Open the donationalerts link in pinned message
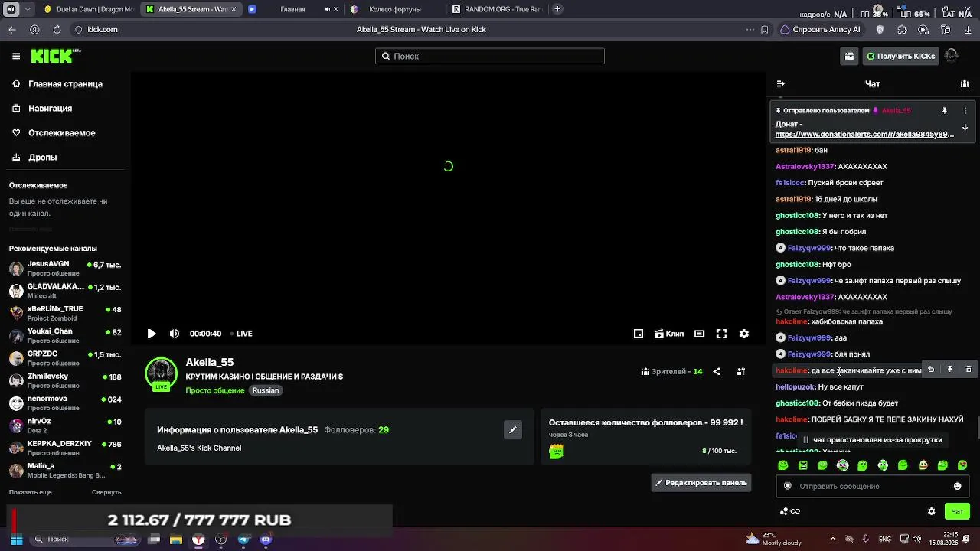Viewport: 980px width, 551px height. tap(864, 134)
